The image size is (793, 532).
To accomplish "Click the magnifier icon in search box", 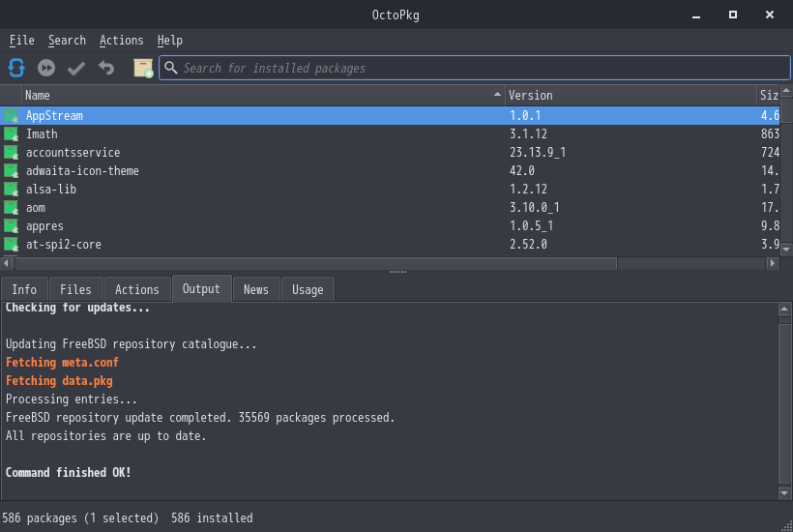I will click(x=171, y=68).
